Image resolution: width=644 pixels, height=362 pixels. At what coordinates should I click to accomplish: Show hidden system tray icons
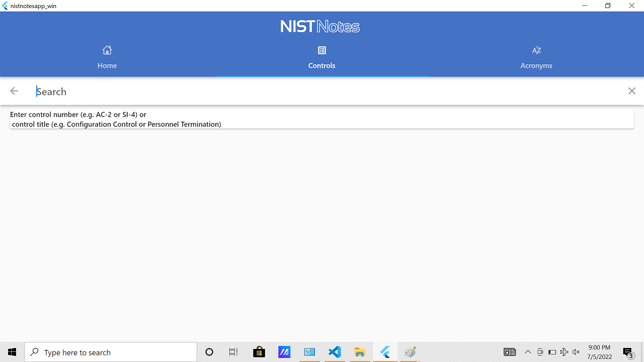pyautogui.click(x=528, y=352)
